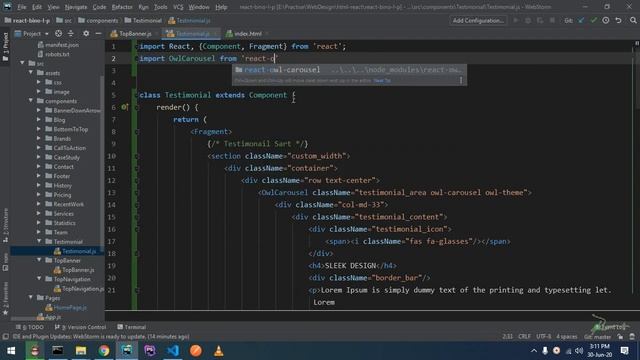The width and height of the screenshot is (640, 360).
Task: Open the VCS menu
Action: [x=178, y=7]
